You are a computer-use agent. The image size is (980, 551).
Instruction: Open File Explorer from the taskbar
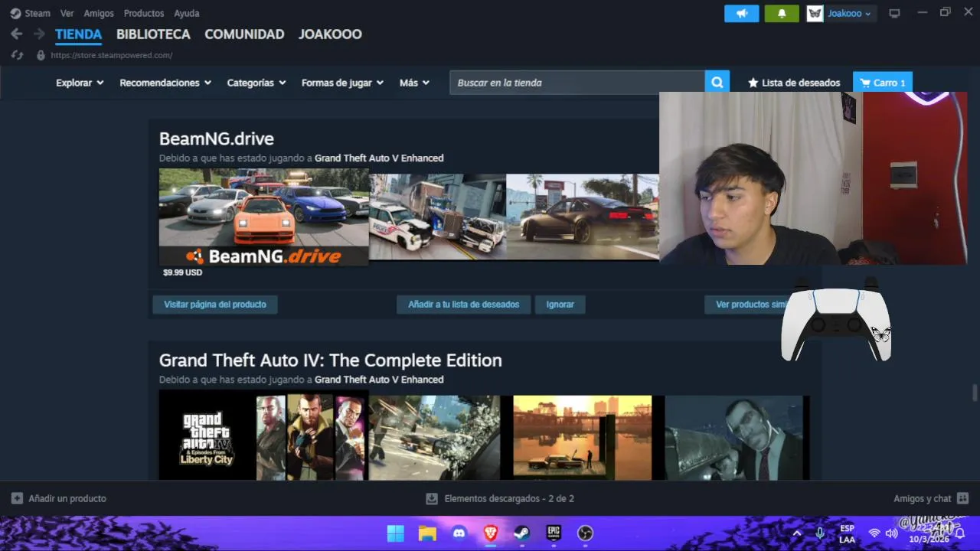[427, 533]
